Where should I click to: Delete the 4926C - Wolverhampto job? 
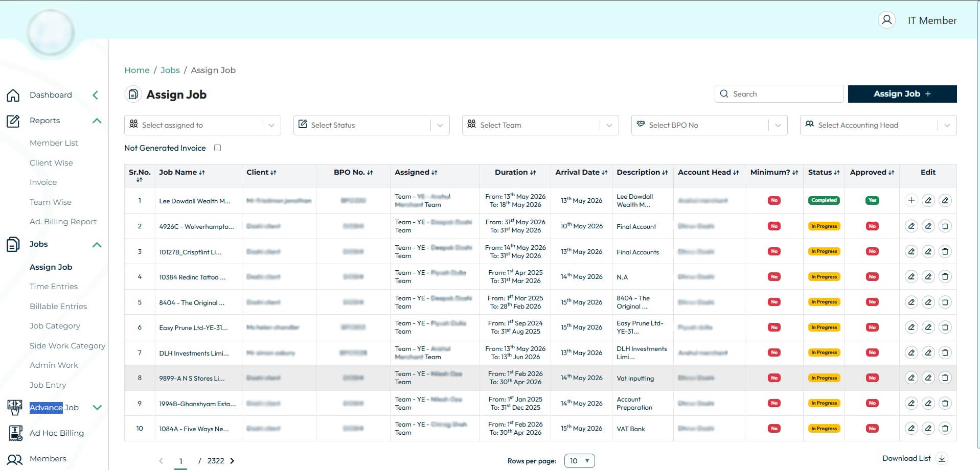click(945, 226)
